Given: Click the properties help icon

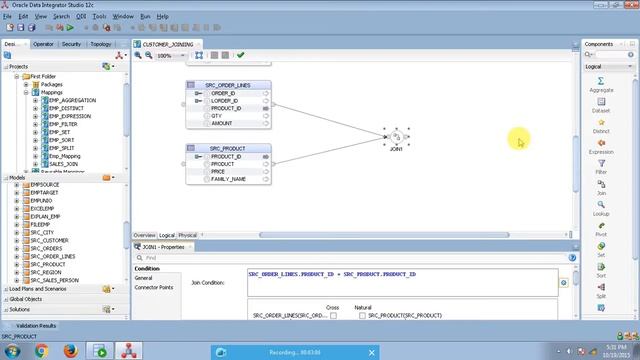Looking at the screenshot, I should coord(572,258).
